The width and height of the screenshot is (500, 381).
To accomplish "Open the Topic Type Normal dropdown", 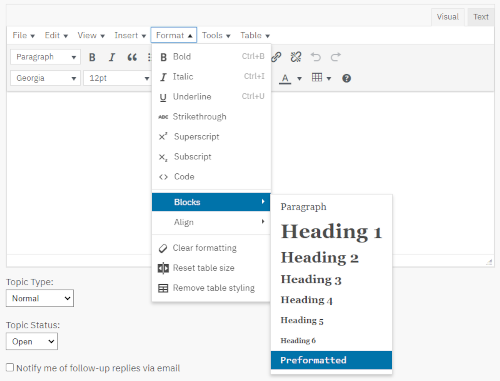I will click(40, 298).
